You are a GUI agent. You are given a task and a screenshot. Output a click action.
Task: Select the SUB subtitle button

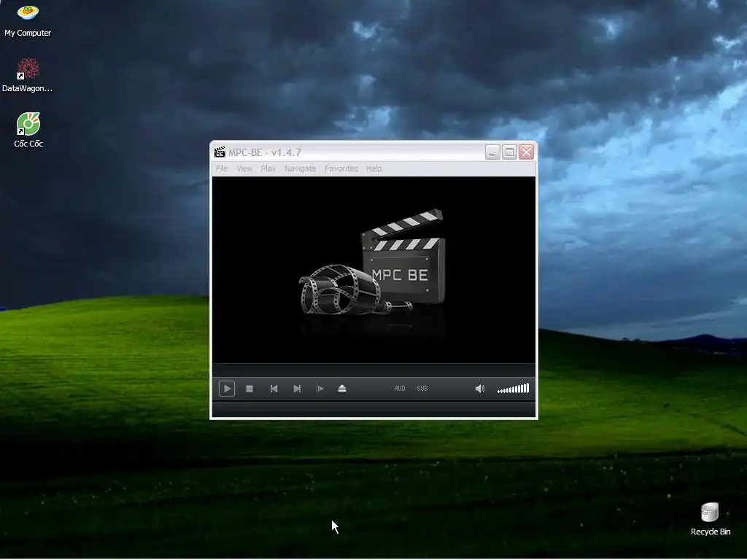pos(422,389)
